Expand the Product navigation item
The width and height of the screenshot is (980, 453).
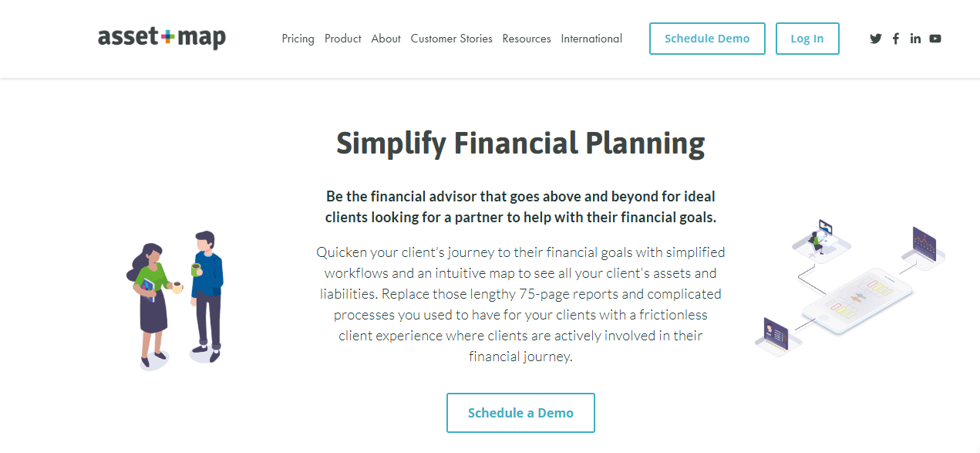pyautogui.click(x=342, y=39)
